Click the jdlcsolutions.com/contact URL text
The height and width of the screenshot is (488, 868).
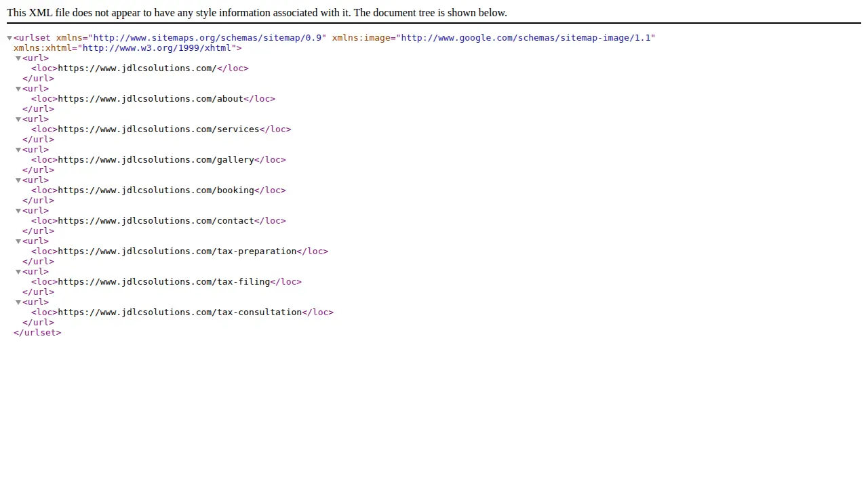tap(156, 221)
